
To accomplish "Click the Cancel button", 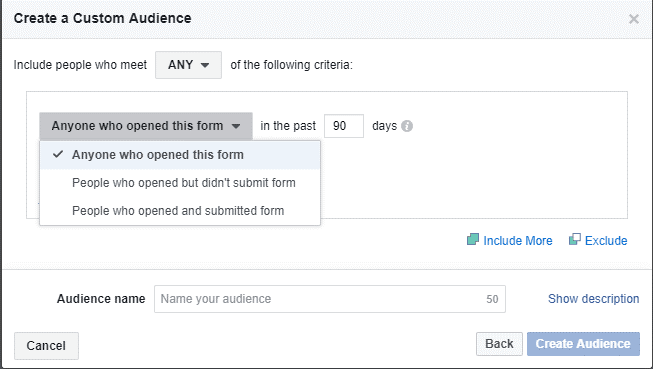I will (46, 346).
